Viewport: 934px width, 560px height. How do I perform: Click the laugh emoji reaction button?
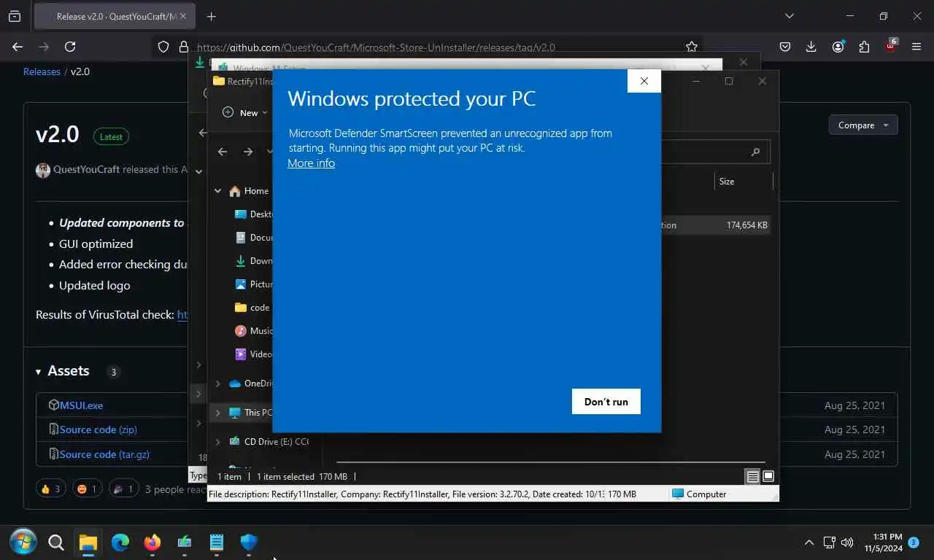pos(88,489)
